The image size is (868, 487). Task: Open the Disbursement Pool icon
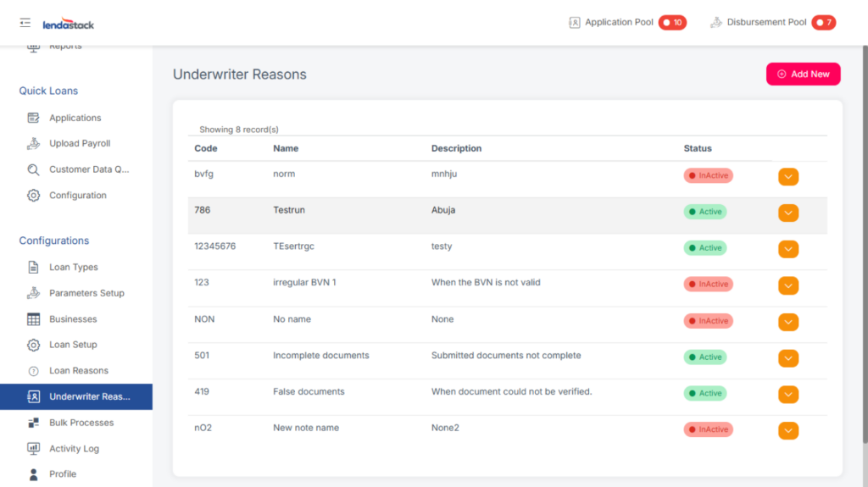click(716, 23)
